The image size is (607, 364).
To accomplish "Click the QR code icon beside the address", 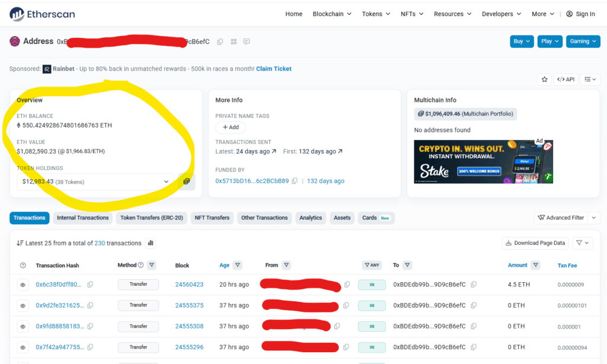I will 233,41.
